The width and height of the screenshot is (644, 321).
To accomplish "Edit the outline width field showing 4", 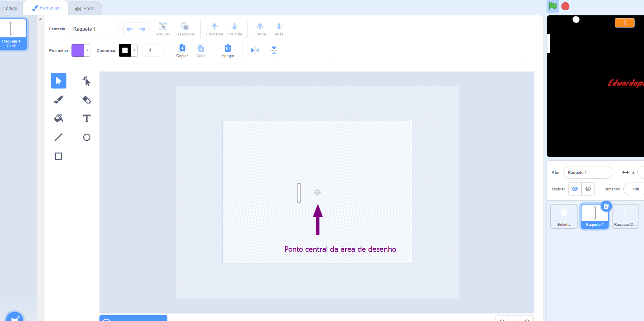I will [153, 50].
